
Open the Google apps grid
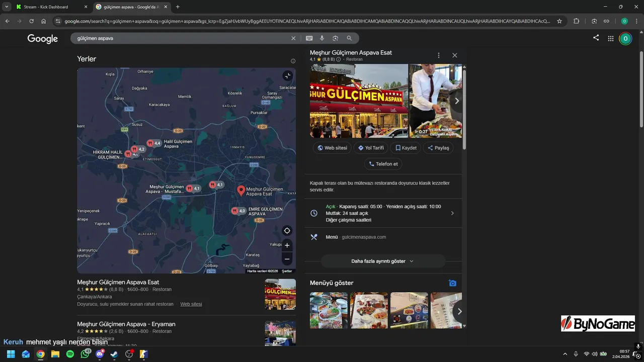tap(610, 38)
